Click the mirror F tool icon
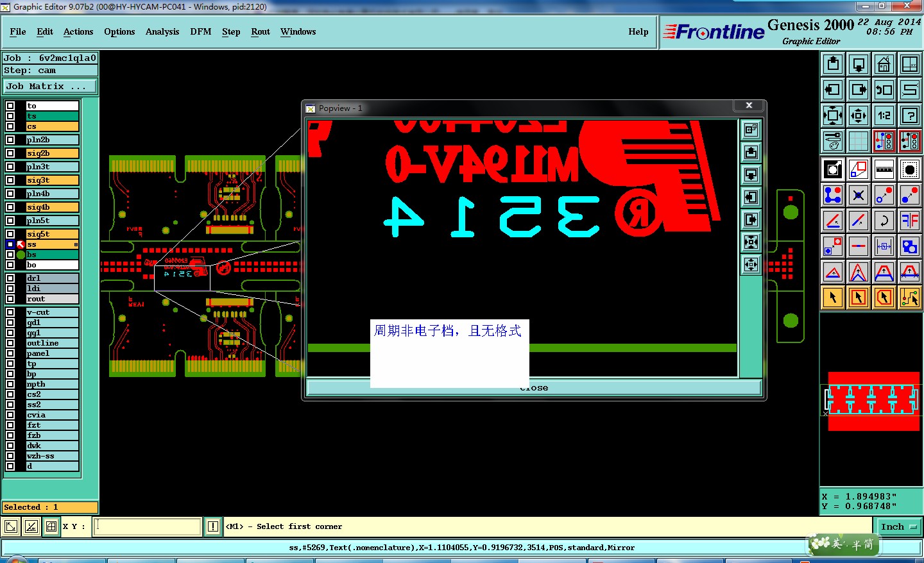Screen dimensions: 924x563 click(910, 221)
